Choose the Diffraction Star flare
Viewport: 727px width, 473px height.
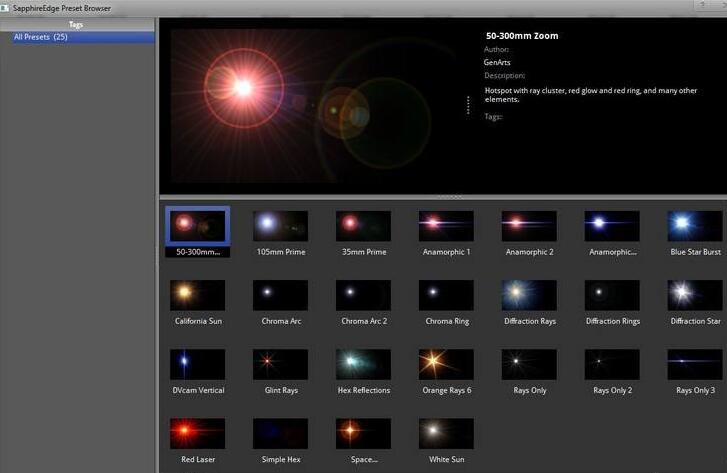click(x=695, y=295)
